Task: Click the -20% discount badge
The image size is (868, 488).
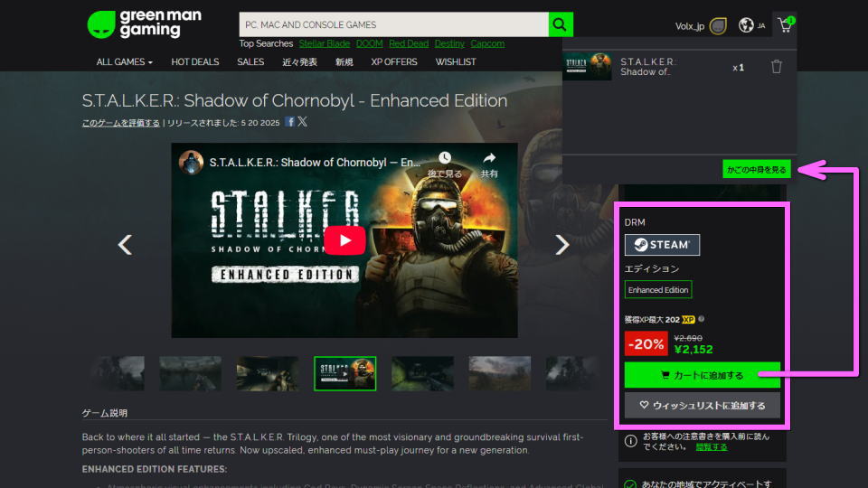Action: click(646, 343)
